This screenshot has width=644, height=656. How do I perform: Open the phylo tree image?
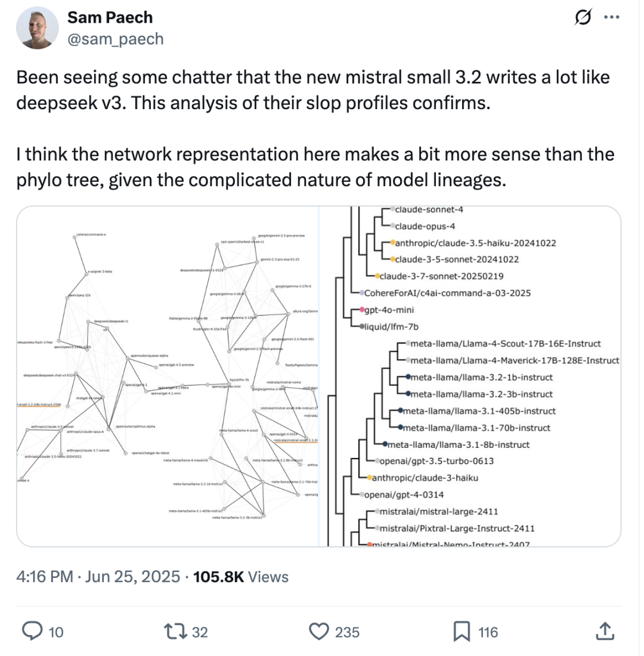pyautogui.click(x=470, y=376)
